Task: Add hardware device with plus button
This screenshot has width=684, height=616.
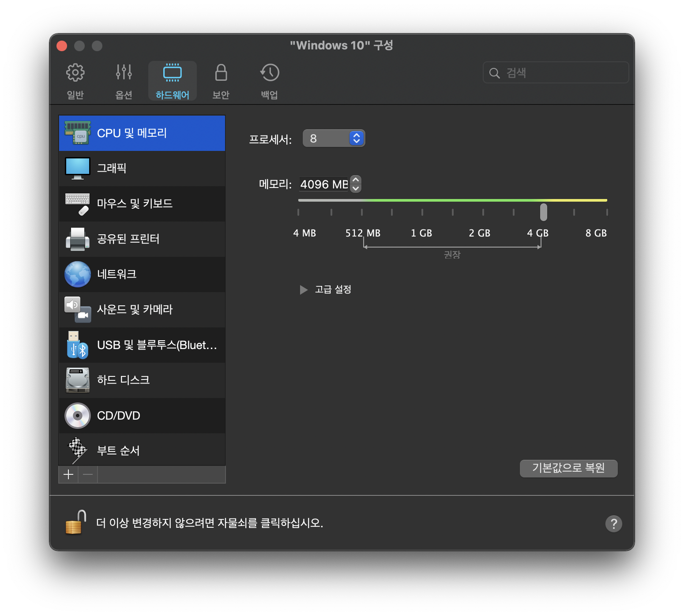Action: point(68,475)
